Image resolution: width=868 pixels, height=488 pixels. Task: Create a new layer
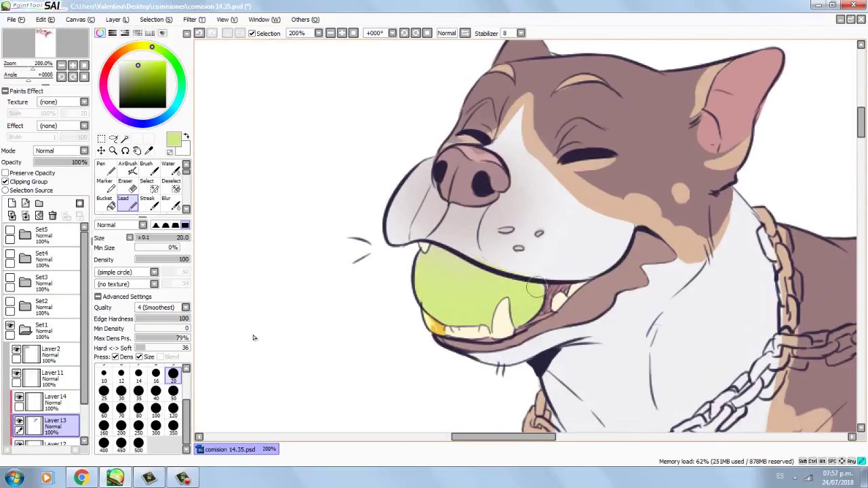(x=12, y=203)
